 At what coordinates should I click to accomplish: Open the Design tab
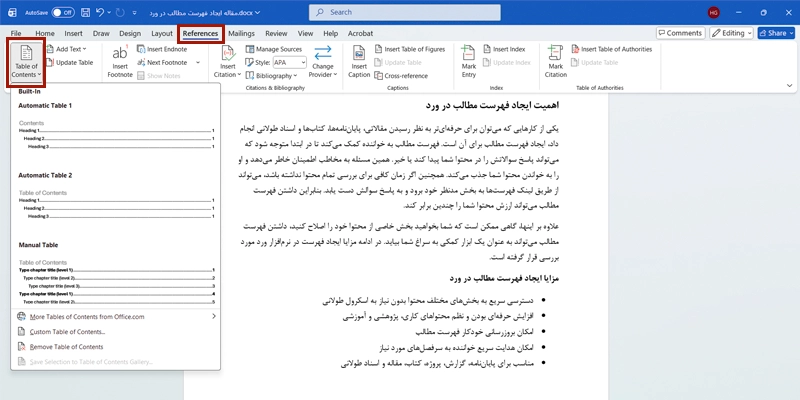coord(130,33)
